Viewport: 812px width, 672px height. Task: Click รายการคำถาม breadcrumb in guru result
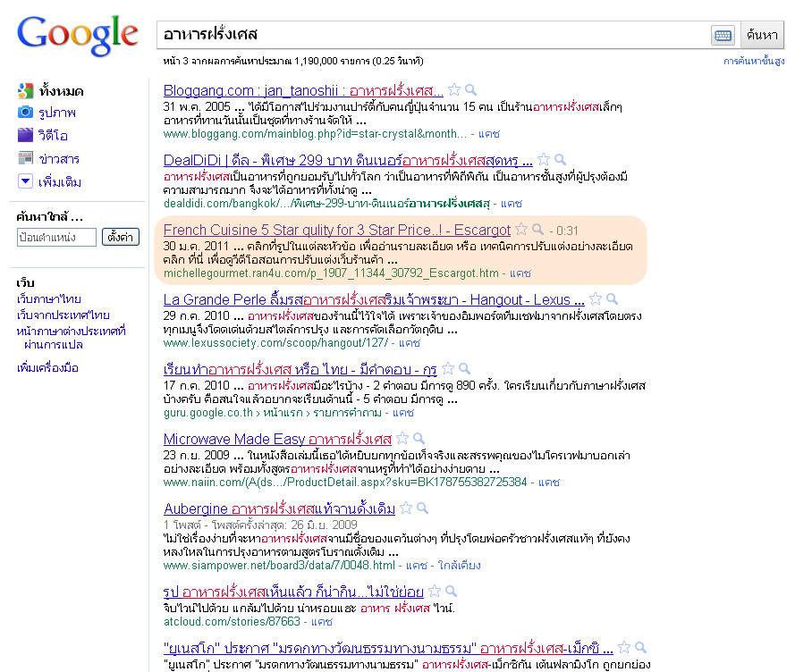(347, 413)
